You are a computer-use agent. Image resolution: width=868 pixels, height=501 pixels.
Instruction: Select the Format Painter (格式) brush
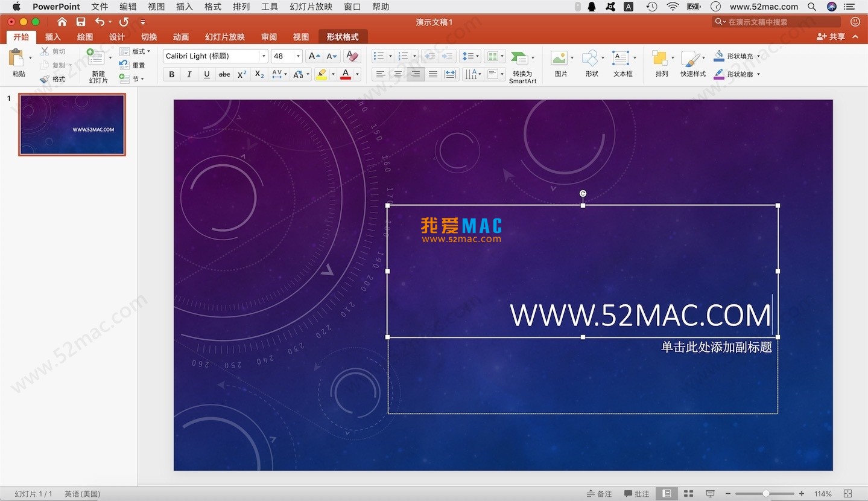coord(45,79)
